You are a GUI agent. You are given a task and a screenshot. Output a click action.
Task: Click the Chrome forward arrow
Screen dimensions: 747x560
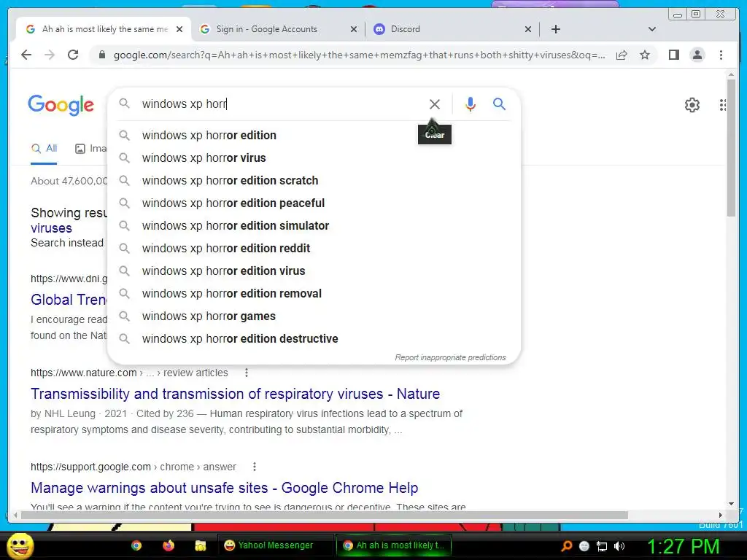pyautogui.click(x=50, y=55)
